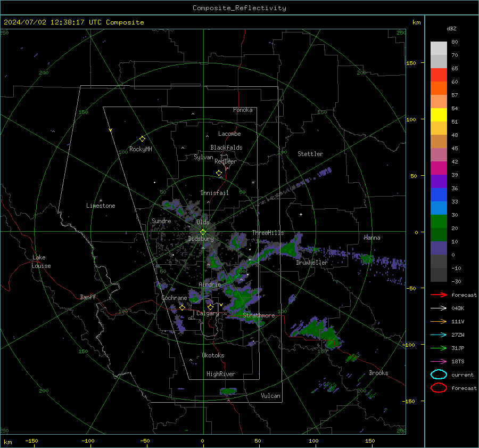Click the yellow diamond marker below Cochrane
Screen dimensions: 479x448
pos(183,307)
